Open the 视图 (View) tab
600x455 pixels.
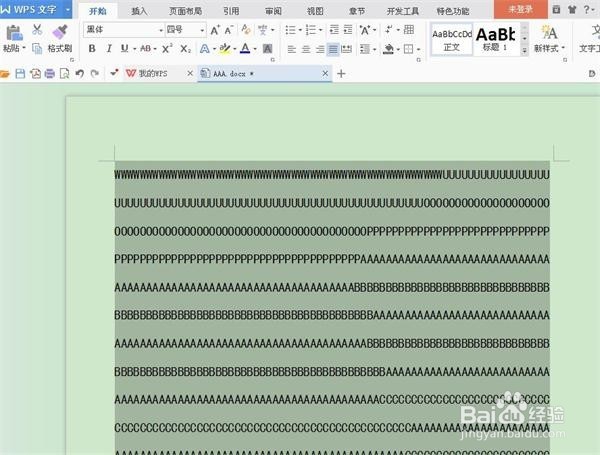point(315,11)
